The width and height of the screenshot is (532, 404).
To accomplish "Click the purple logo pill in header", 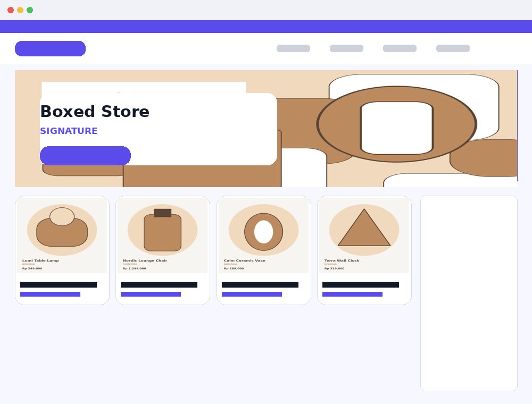I will coord(50,48).
